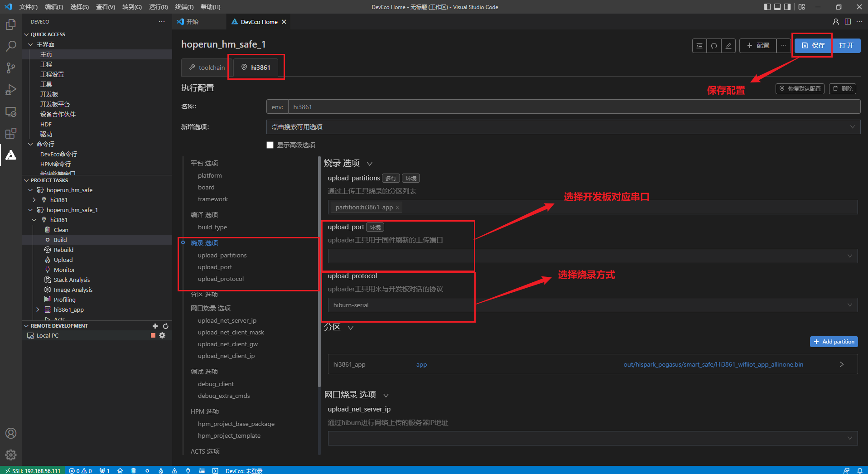Click the 保存 save button
The image size is (868, 474).
tap(814, 45)
